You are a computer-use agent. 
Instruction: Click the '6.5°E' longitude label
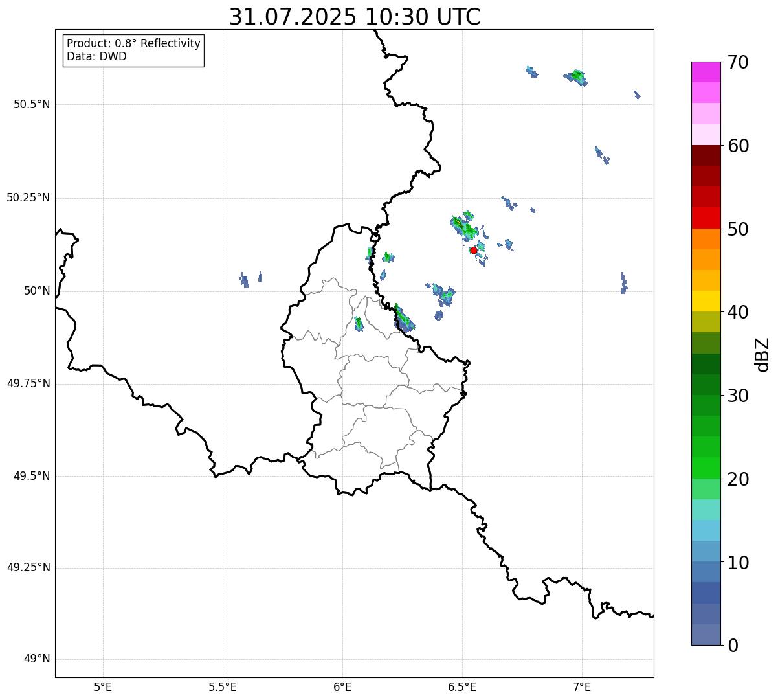tap(462, 686)
